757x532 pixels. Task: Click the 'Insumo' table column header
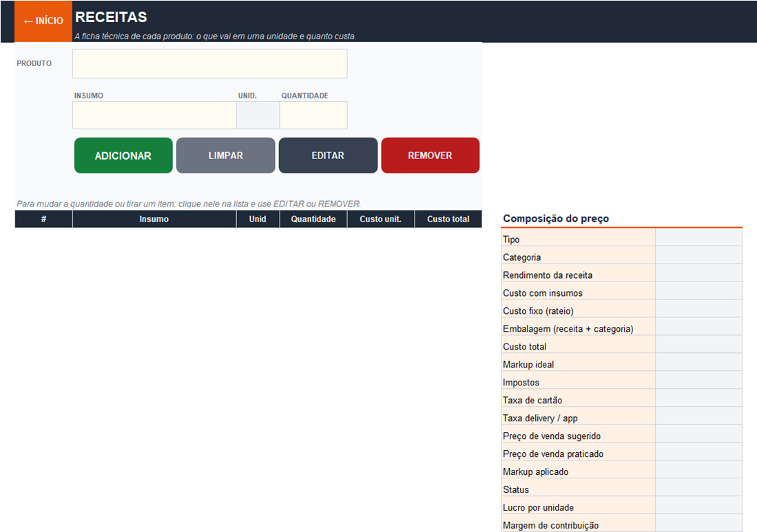point(154,219)
